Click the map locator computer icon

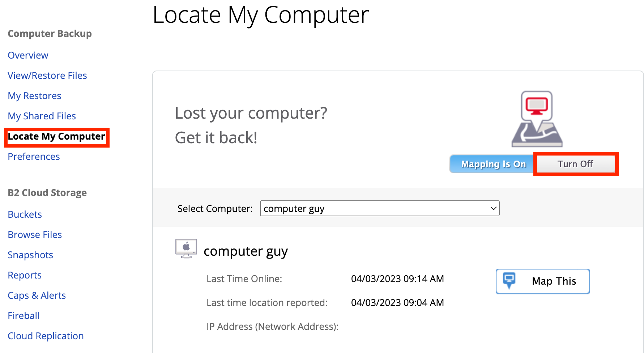(537, 119)
